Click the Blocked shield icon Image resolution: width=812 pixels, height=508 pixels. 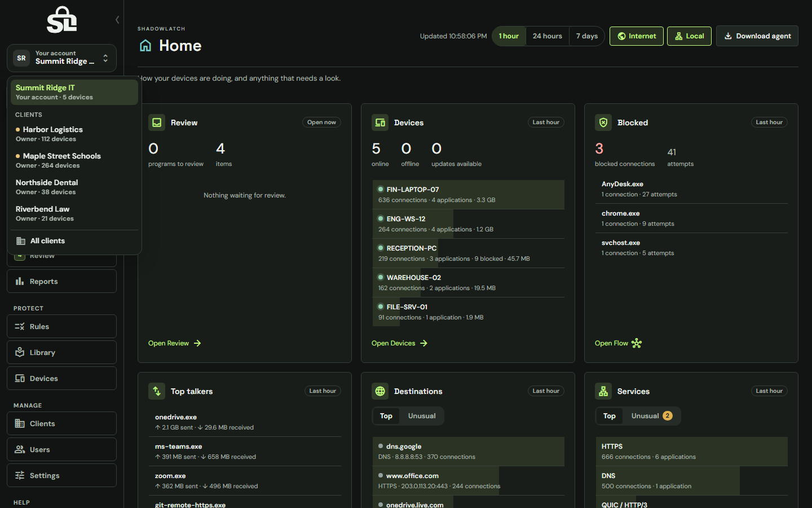603,122
